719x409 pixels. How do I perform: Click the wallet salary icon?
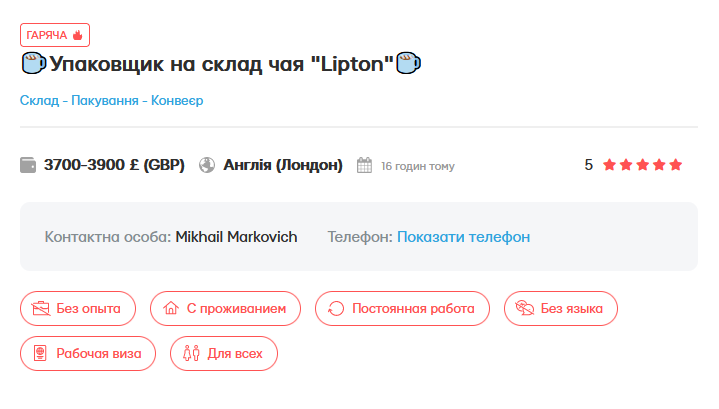tap(28, 165)
